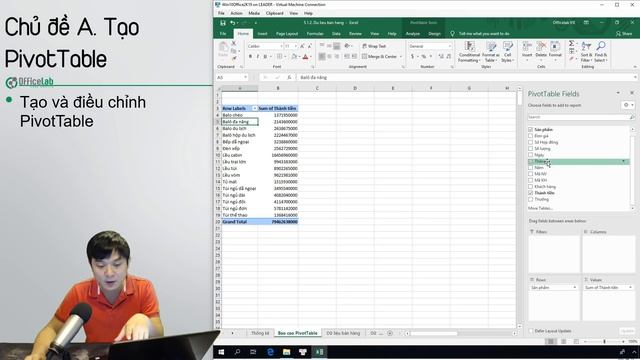This screenshot has width=640, height=360.
Task: Insert cells via Cells group
Action: pyautogui.click(x=527, y=51)
